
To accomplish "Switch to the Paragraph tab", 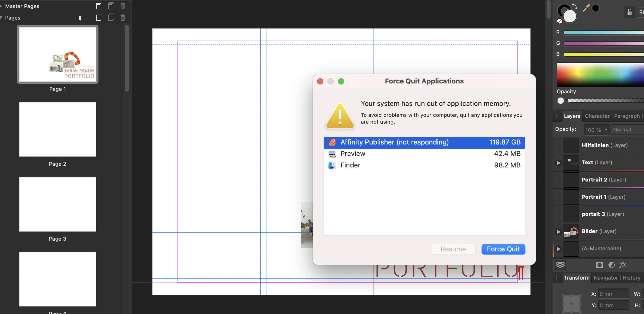I will (627, 116).
